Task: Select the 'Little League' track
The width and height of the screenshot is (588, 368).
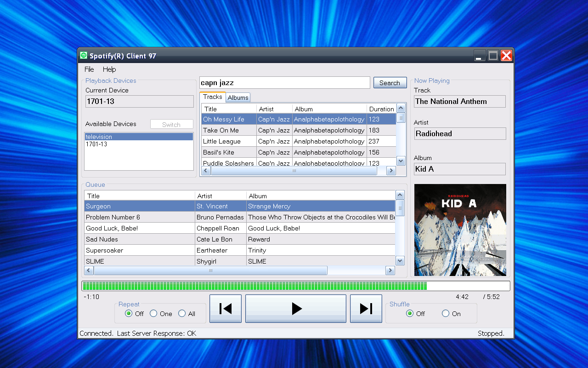Action: (x=299, y=141)
